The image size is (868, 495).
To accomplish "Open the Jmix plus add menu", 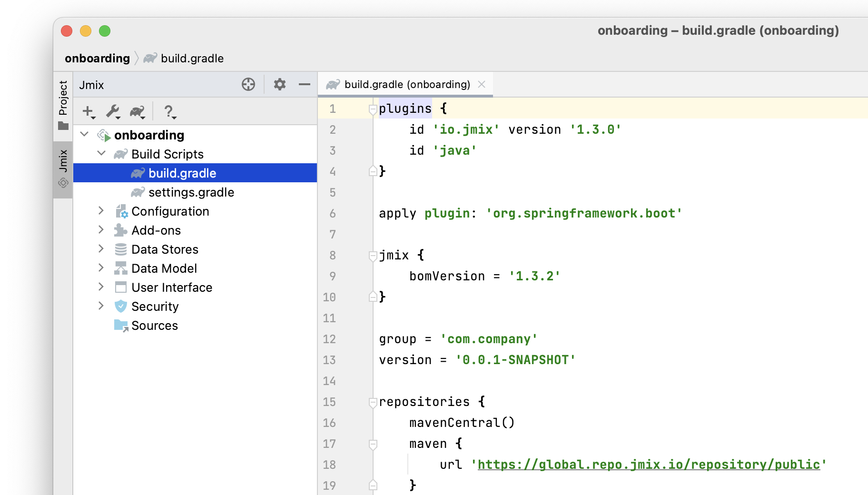I will click(x=89, y=112).
